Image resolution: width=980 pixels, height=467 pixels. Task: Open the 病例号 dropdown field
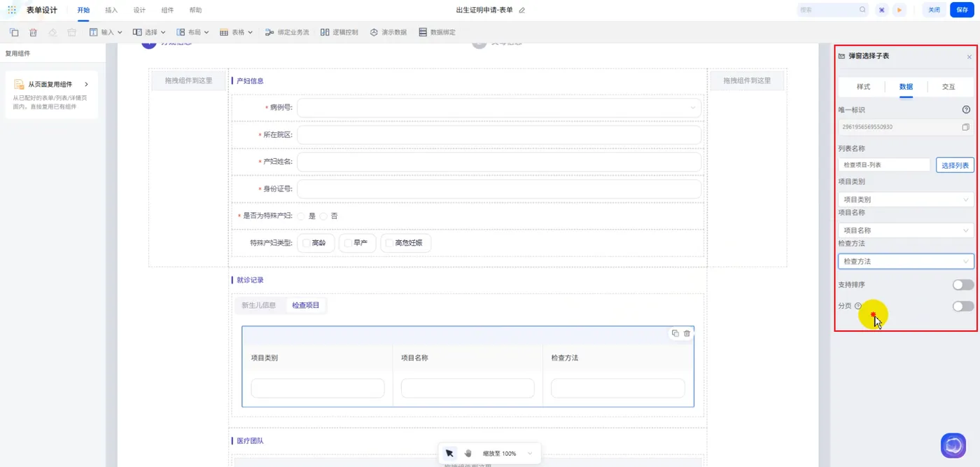click(x=499, y=108)
